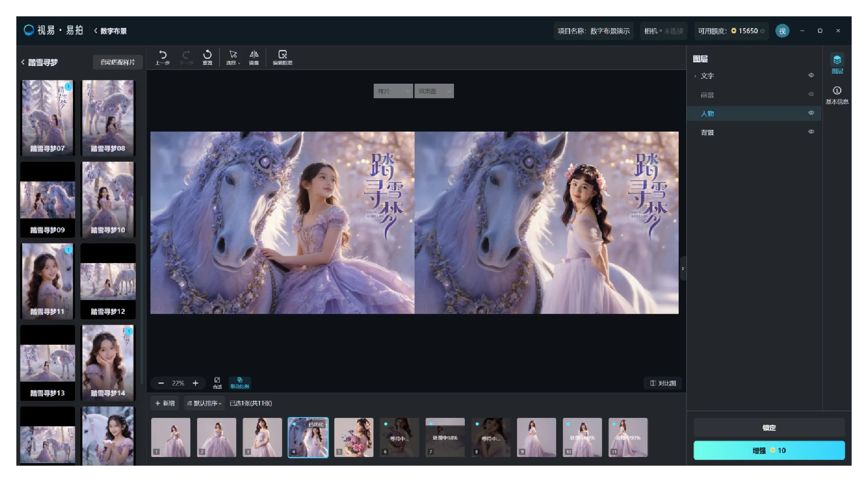This screenshot has width=868, height=482.
Task: Open the 样片 dropdown above the canvas
Action: [393, 91]
